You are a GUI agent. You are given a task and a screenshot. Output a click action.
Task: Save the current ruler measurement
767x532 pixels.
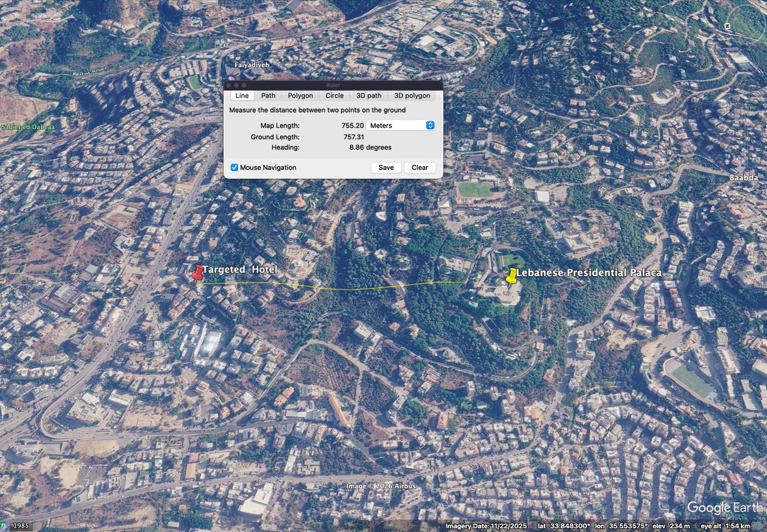(x=386, y=167)
